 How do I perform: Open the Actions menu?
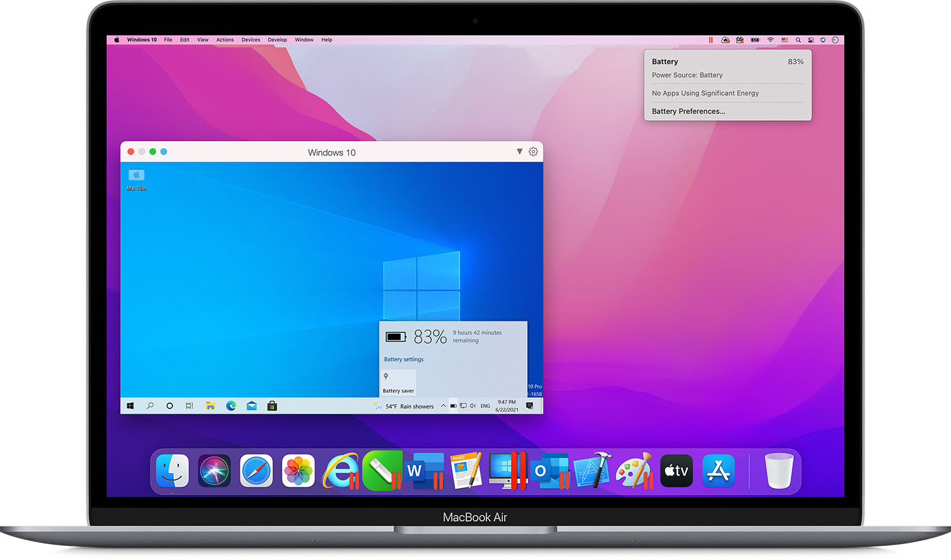225,39
